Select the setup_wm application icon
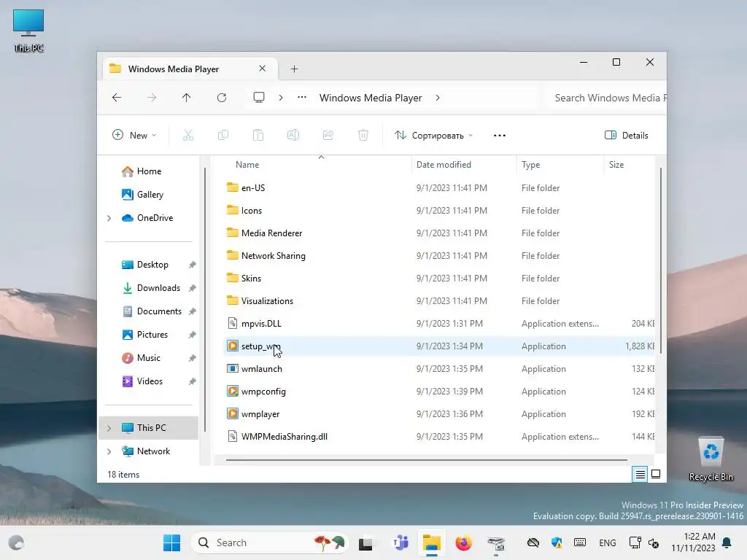Image resolution: width=747 pixels, height=560 pixels. click(233, 346)
